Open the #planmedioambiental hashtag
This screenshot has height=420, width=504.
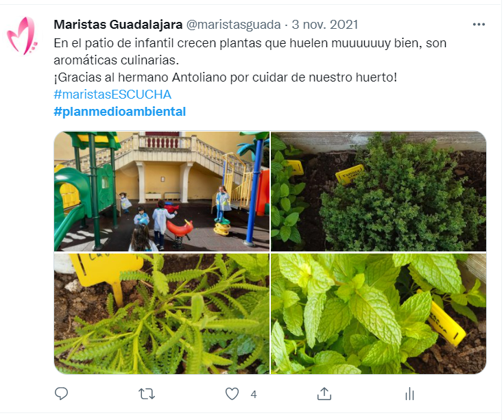[x=119, y=112]
